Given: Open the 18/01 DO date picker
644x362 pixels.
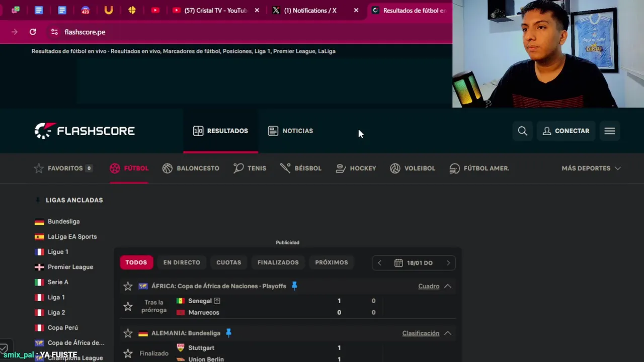Looking at the screenshot, I should pos(414,263).
